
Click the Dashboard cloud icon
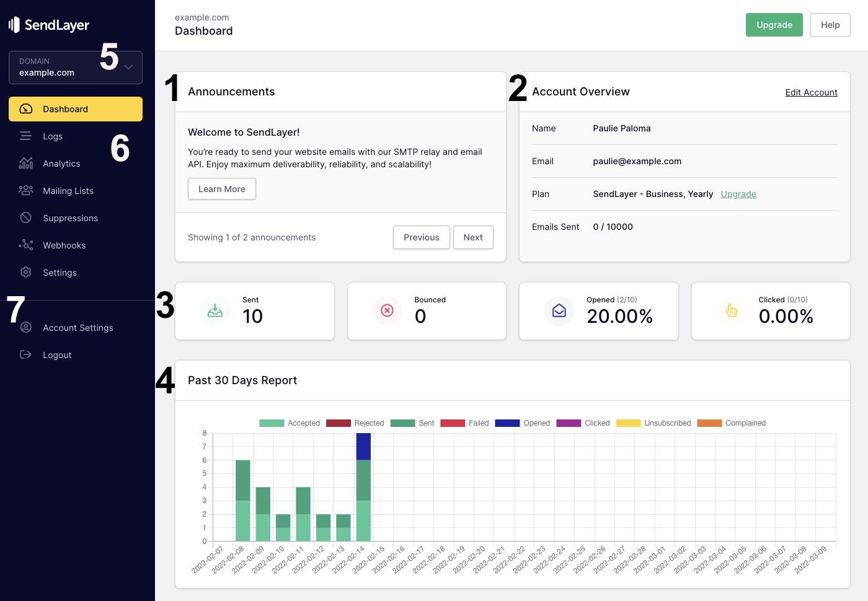[x=25, y=108]
